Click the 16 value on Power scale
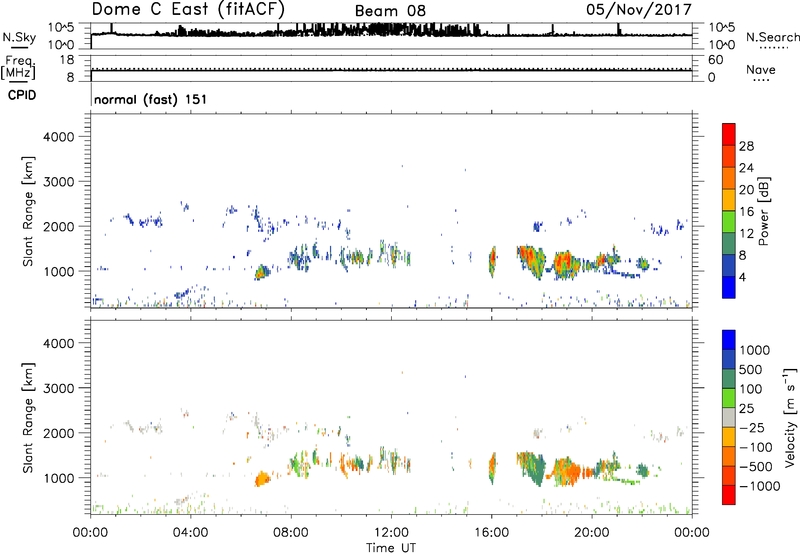The image size is (800, 554). [x=746, y=212]
